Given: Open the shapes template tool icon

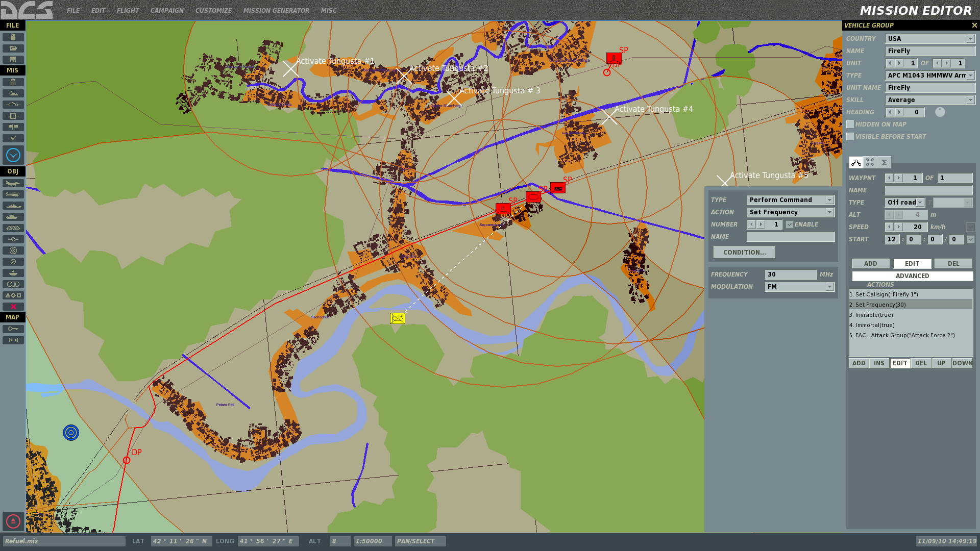Looking at the screenshot, I should coord(13,295).
